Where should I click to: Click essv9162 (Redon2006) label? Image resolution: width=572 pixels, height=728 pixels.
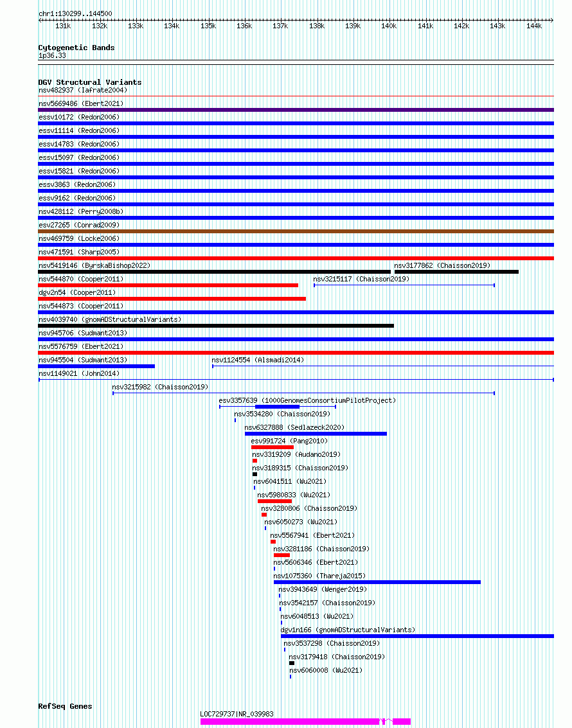[x=77, y=198]
